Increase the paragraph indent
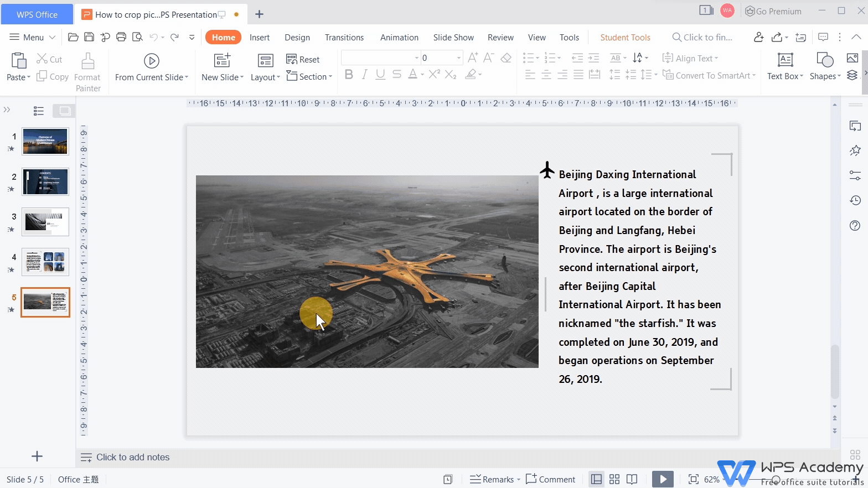Viewport: 868px width, 488px height. (593, 58)
